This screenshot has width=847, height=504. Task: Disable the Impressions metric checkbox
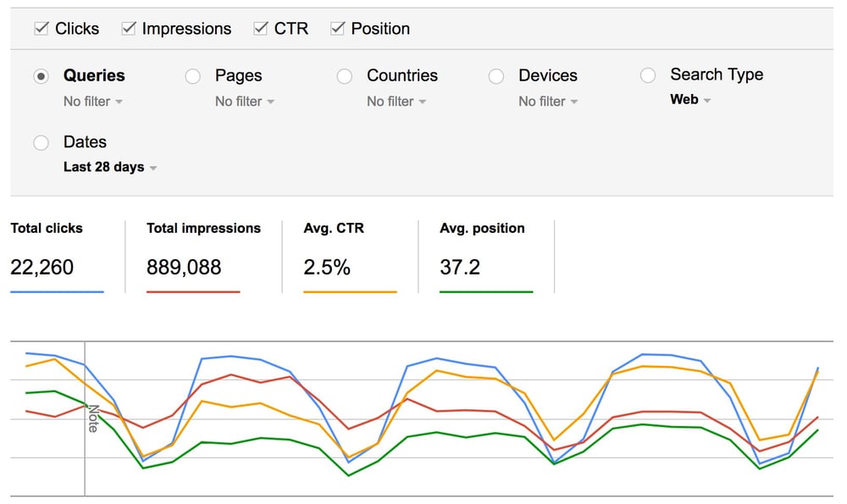click(x=128, y=28)
